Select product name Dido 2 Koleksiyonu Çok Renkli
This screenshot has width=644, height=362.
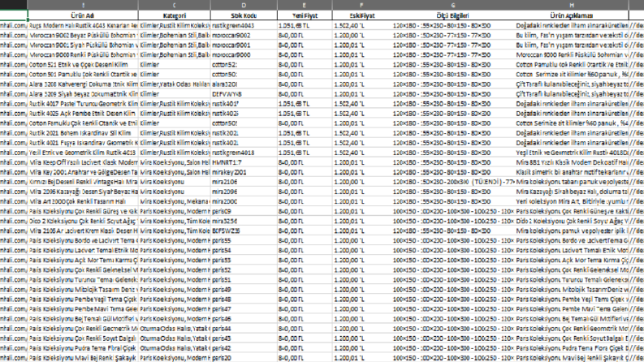(x=83, y=222)
